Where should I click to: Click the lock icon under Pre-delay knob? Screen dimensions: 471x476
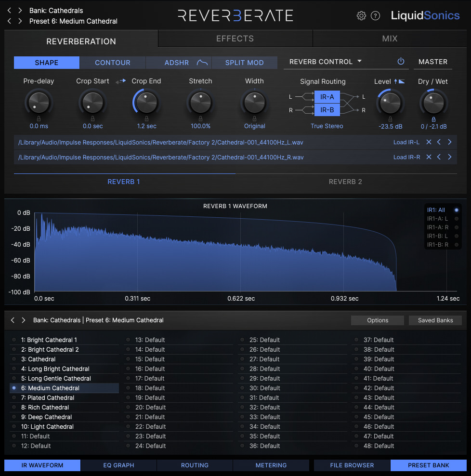pos(39,119)
